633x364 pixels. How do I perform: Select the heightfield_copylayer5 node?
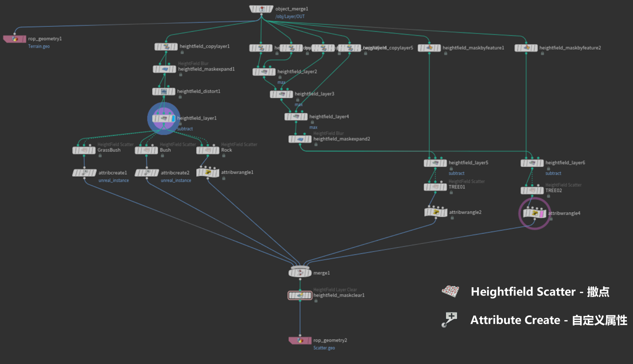pyautogui.click(x=349, y=48)
